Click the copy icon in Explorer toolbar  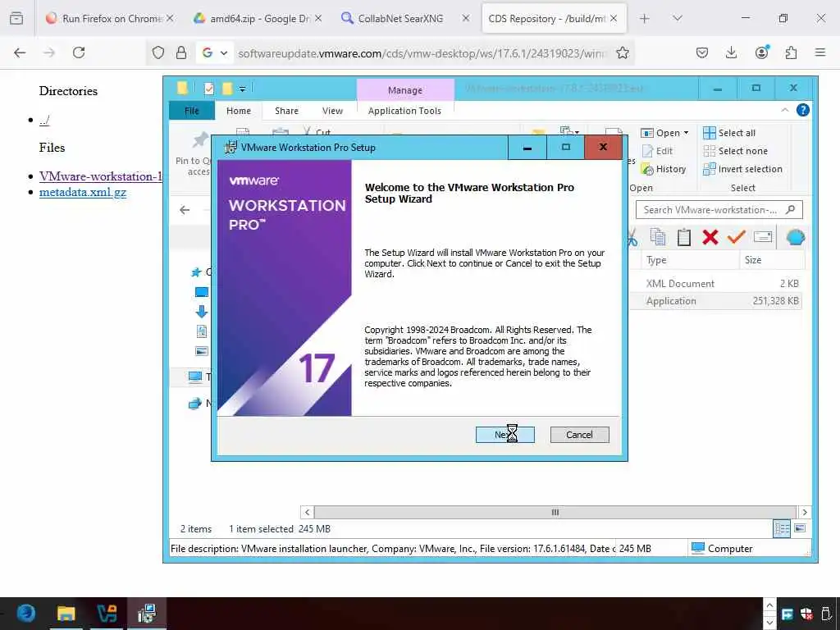[658, 237]
